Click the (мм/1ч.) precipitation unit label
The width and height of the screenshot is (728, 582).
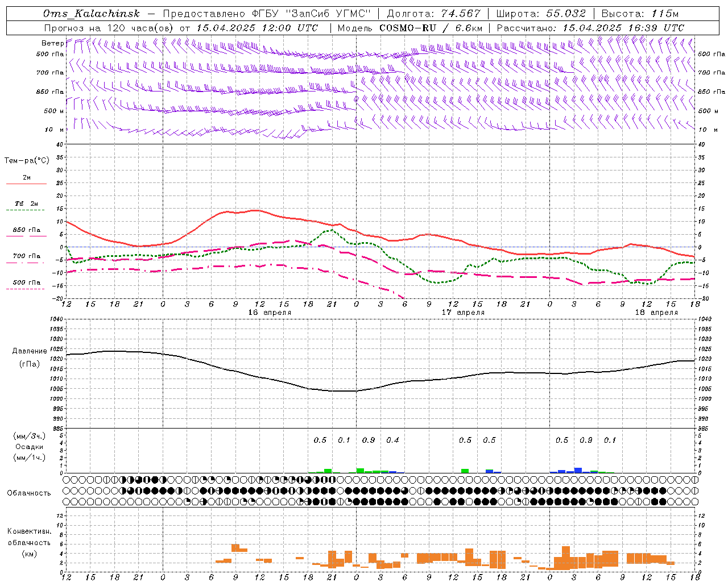point(29,458)
